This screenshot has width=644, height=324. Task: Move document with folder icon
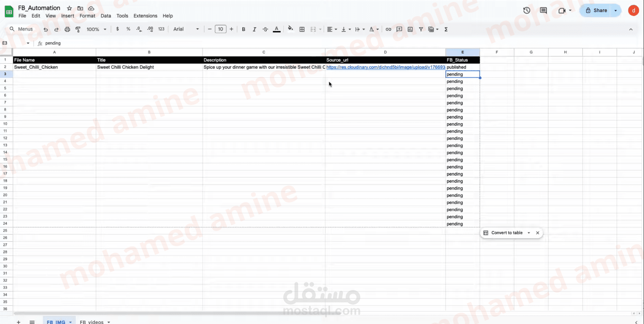click(x=80, y=8)
